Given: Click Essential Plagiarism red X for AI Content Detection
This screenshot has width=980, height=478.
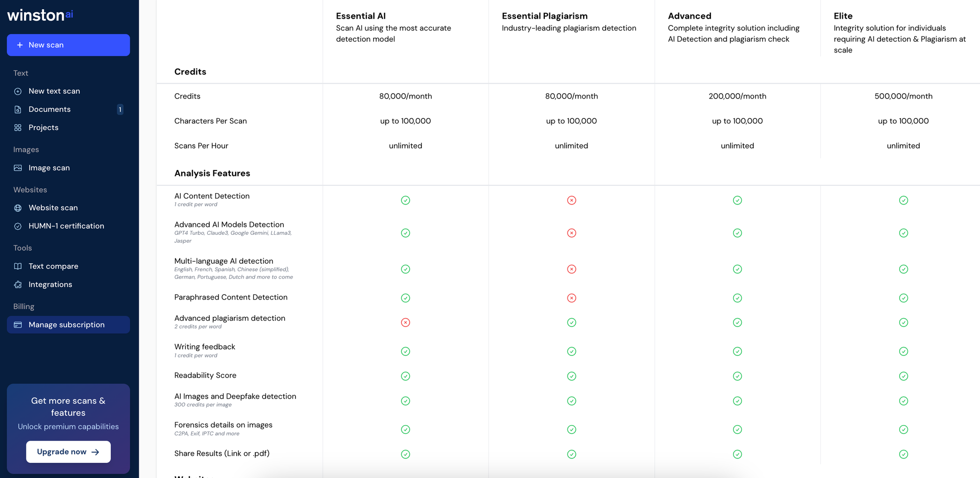Looking at the screenshot, I should (x=571, y=200).
